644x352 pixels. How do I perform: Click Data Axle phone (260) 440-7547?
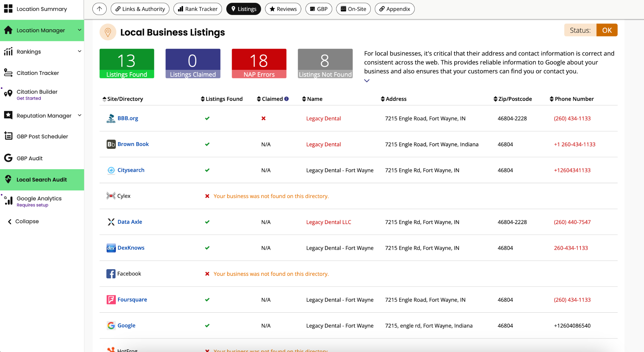[572, 222]
